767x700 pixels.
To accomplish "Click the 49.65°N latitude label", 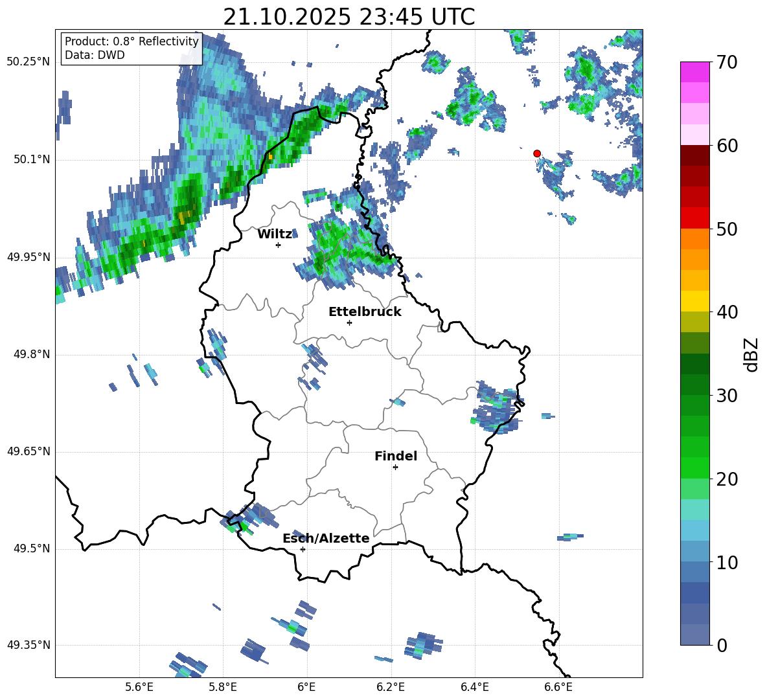I will pyautogui.click(x=28, y=452).
